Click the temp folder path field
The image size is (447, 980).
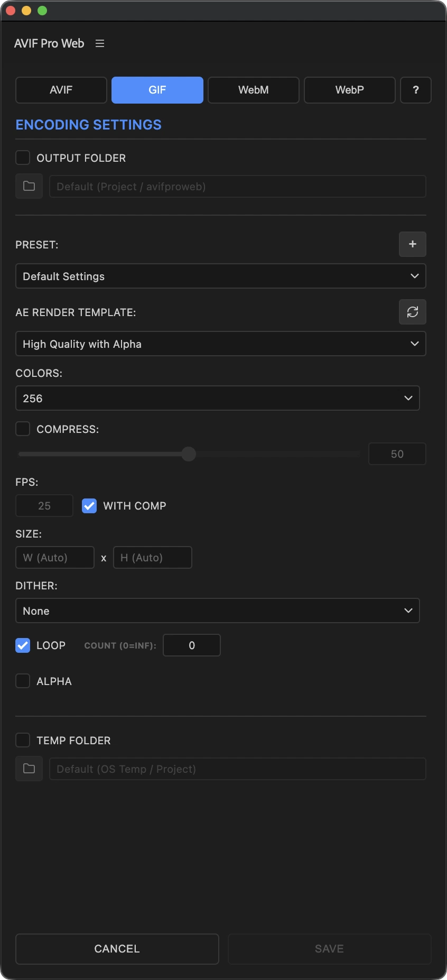(x=238, y=769)
